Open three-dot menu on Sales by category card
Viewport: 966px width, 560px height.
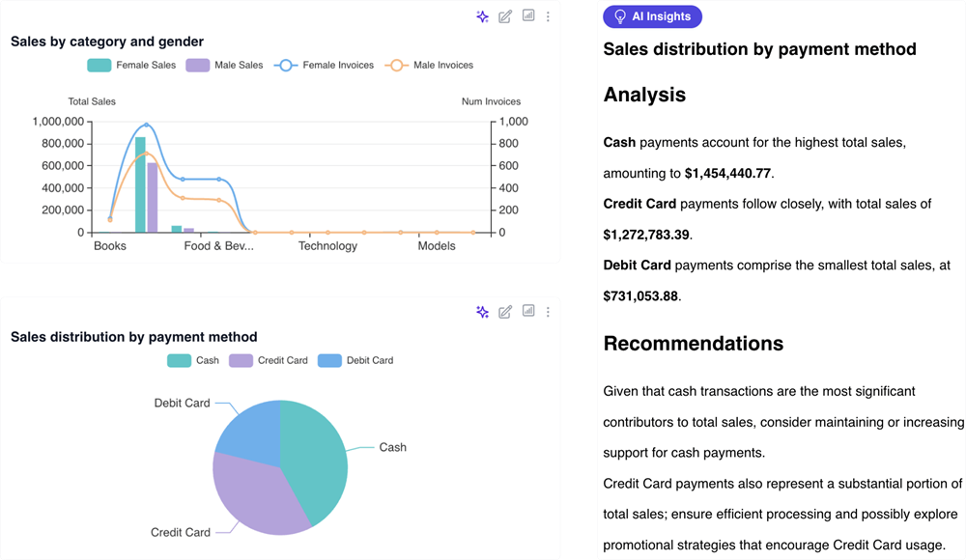(x=549, y=16)
